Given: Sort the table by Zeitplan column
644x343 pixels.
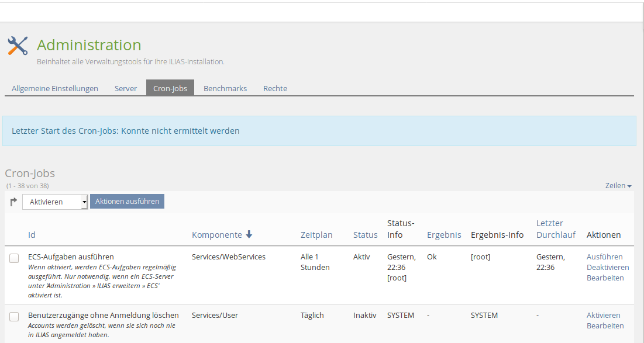Looking at the screenshot, I should [316, 235].
